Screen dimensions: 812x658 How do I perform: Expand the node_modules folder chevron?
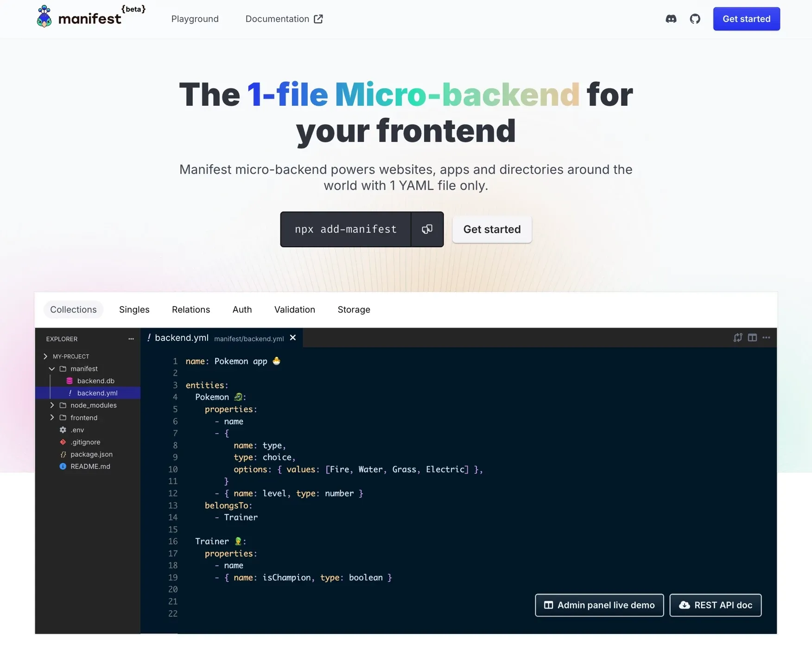pyautogui.click(x=52, y=405)
